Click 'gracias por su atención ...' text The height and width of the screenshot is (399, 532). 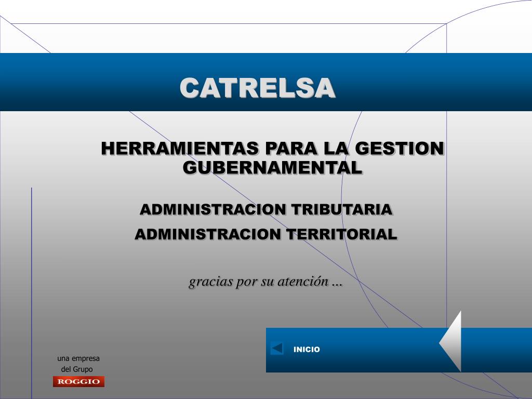(265, 282)
